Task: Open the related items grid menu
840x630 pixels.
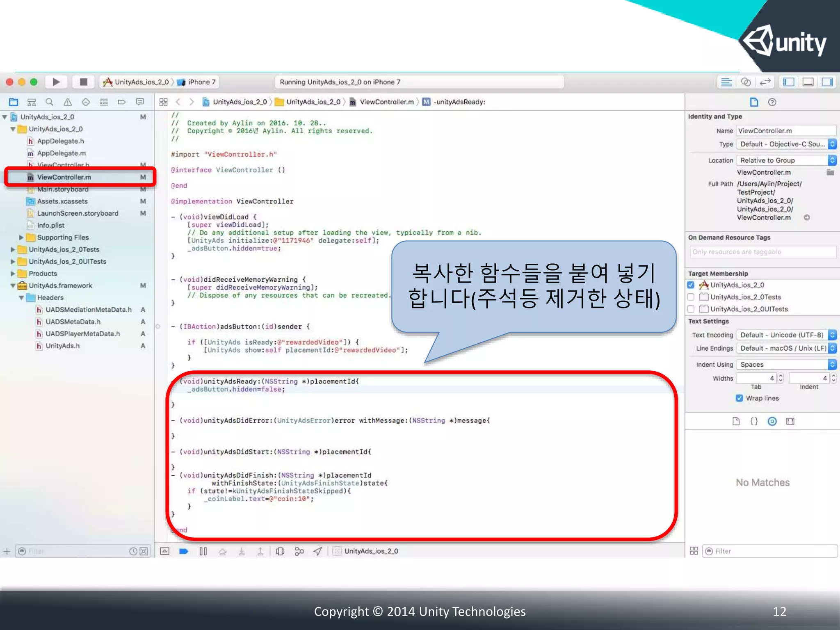Action: click(163, 102)
